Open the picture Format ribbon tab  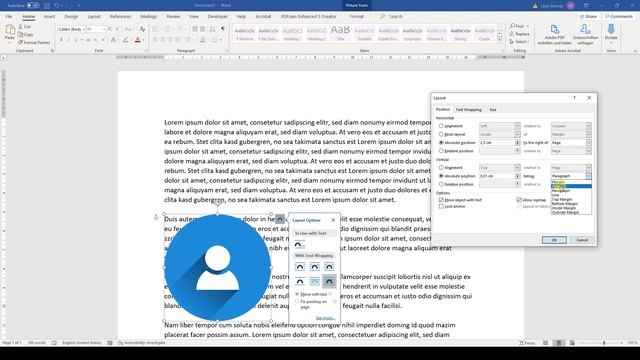(356, 16)
